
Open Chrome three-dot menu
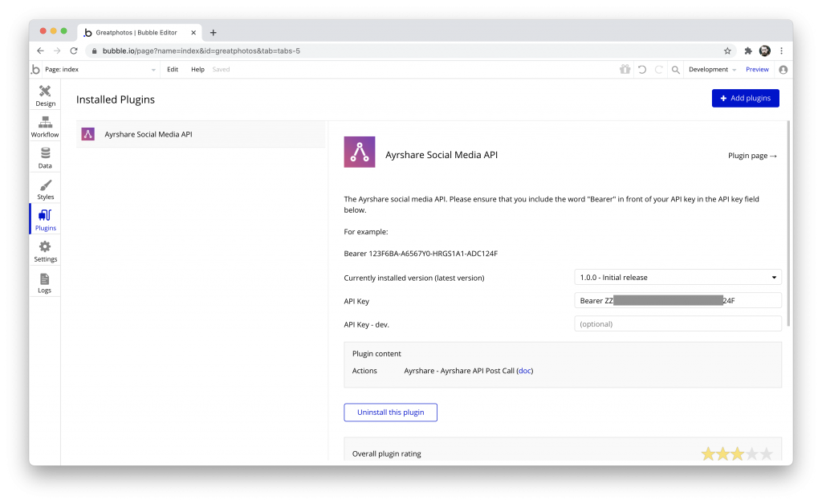pyautogui.click(x=782, y=51)
